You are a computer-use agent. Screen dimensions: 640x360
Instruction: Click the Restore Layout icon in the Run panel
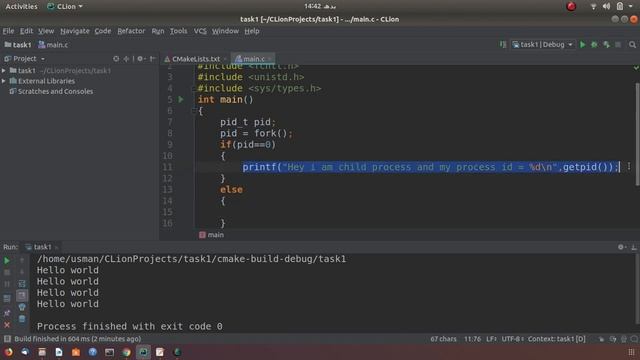click(7, 298)
